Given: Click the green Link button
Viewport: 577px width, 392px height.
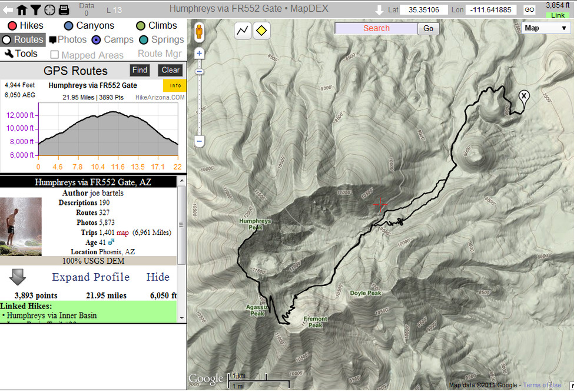Looking at the screenshot, I should (x=558, y=15).
